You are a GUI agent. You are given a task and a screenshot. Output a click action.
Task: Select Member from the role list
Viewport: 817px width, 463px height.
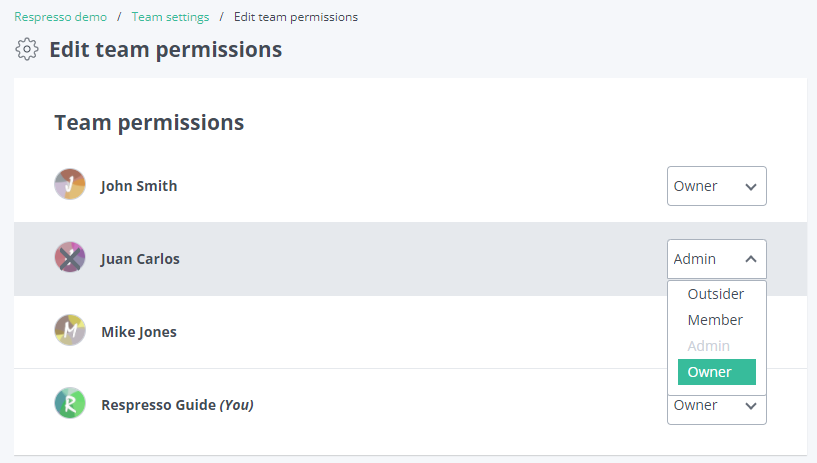pos(716,320)
